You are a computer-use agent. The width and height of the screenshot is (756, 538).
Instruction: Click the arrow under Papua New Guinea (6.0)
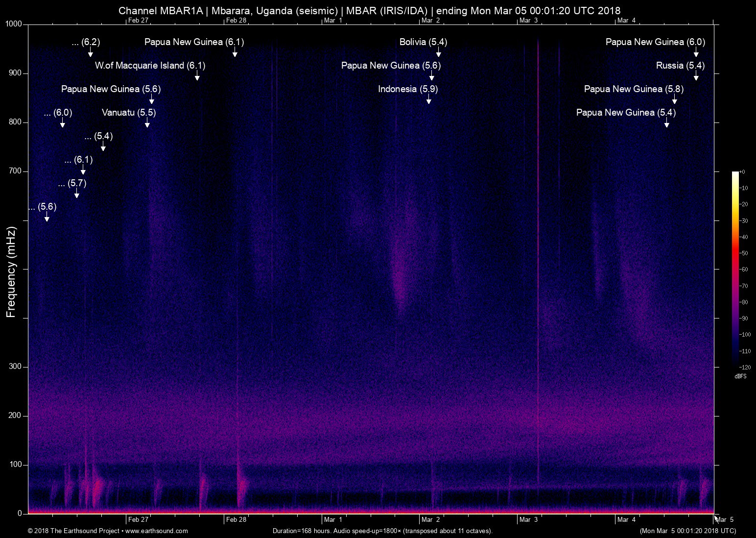(696, 53)
